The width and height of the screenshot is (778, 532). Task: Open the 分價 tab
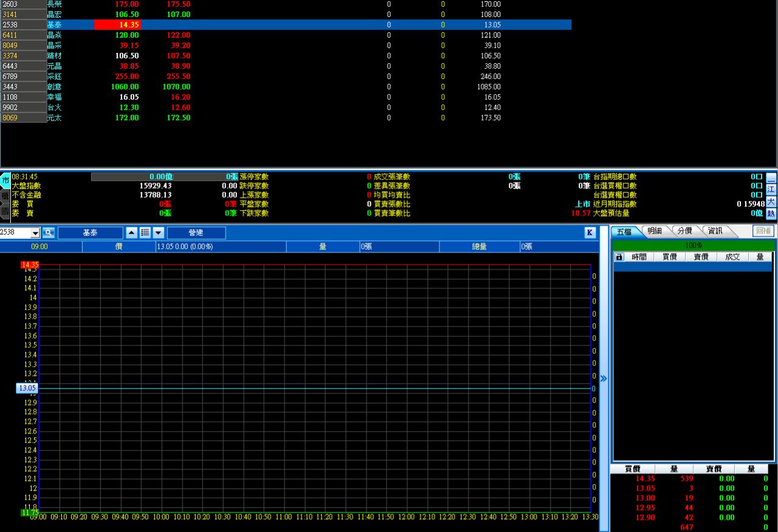pos(684,231)
